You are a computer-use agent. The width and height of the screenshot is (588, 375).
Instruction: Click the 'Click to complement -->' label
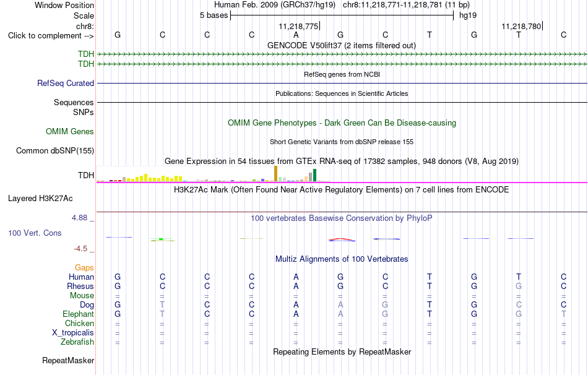pos(51,36)
